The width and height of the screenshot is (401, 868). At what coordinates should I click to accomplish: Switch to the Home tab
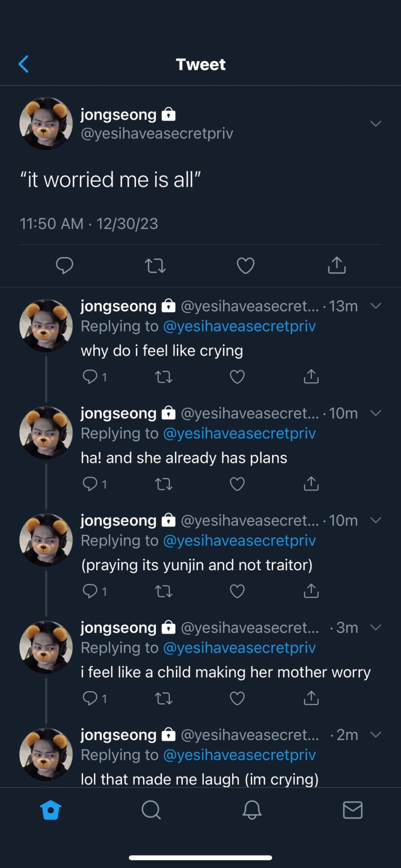51,810
